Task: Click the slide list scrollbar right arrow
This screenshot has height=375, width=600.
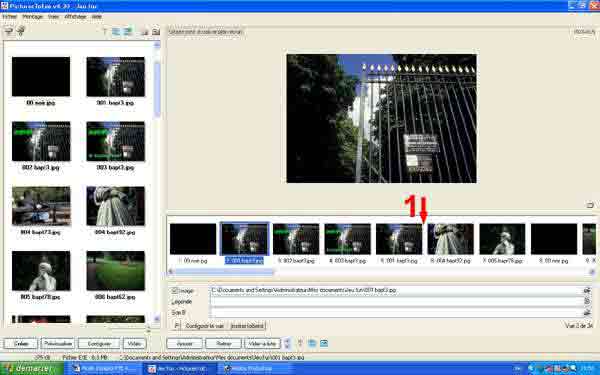Action: point(592,272)
